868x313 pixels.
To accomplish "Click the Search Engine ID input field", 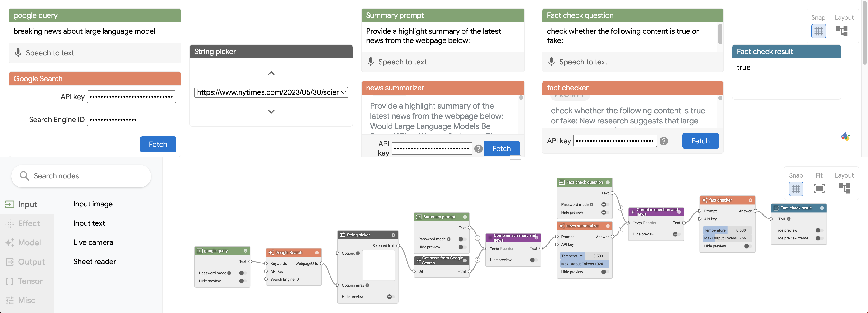I will [131, 120].
